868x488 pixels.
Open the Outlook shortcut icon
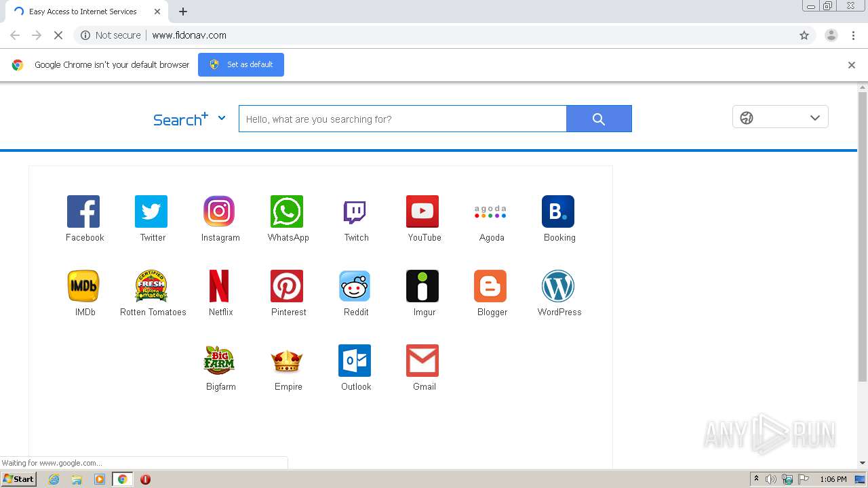355,361
